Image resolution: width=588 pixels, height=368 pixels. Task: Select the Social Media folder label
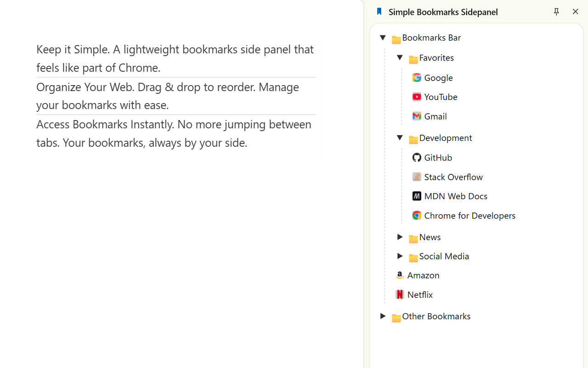point(444,256)
